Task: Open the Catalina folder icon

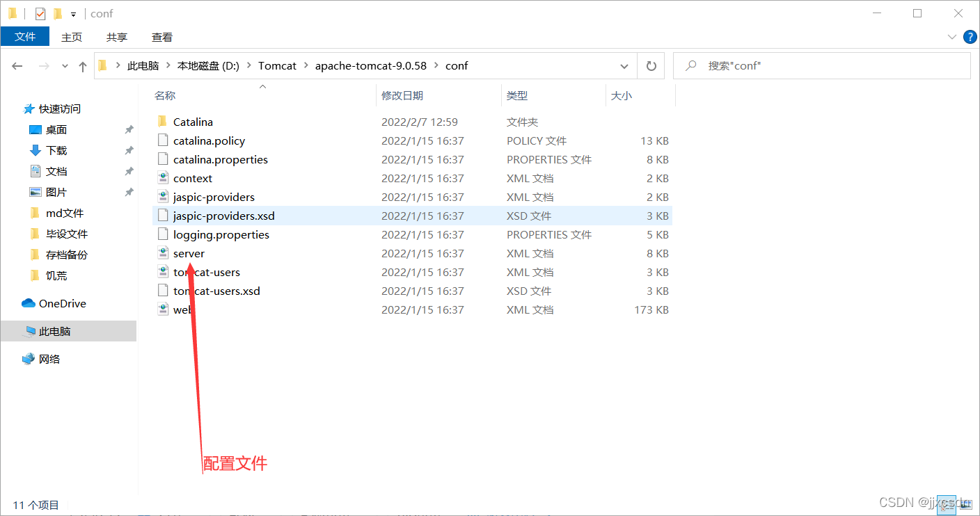Action: [x=163, y=122]
